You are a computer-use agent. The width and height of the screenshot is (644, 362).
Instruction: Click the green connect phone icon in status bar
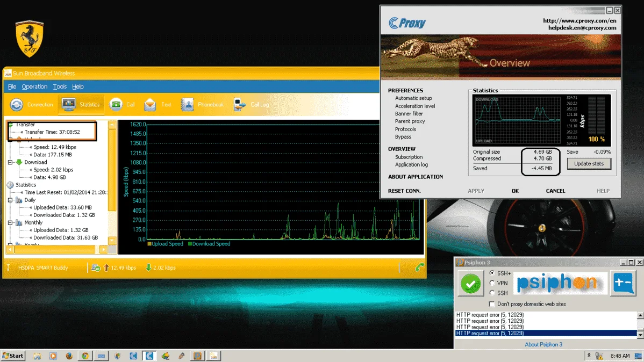[419, 267]
